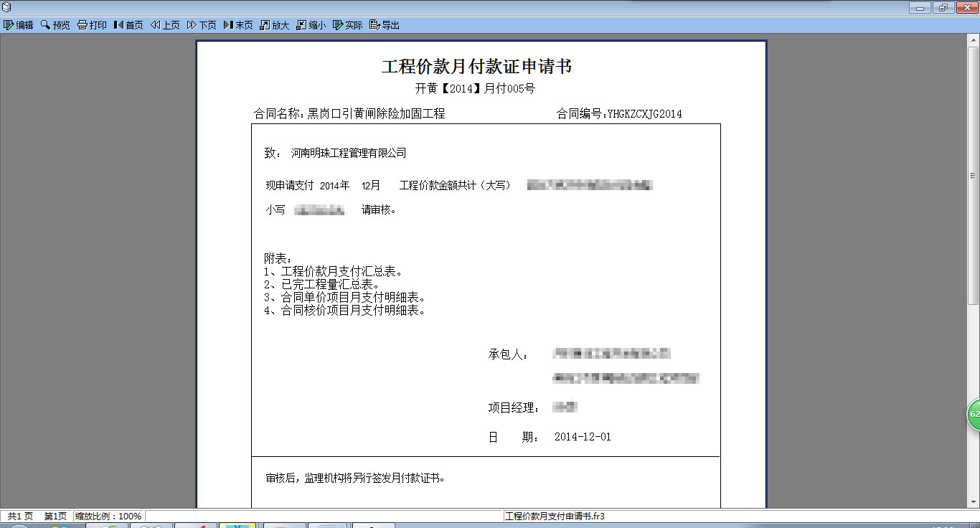Export the report using 导出

(385, 25)
